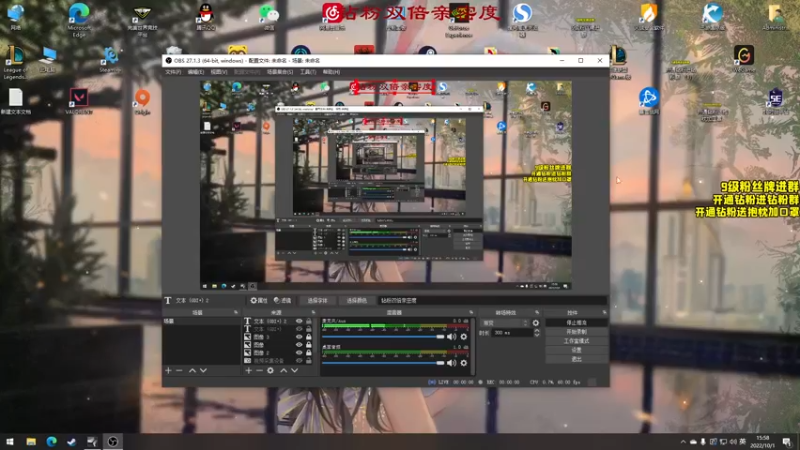Adjust the 麦克风/Aux volume slider
Viewport: 800px width, 450px height.
tap(383, 337)
